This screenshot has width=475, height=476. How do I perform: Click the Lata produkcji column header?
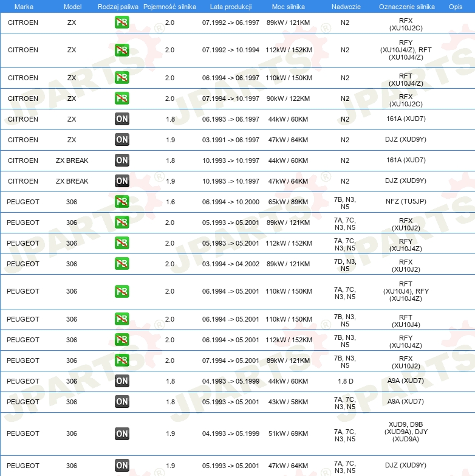point(230,7)
